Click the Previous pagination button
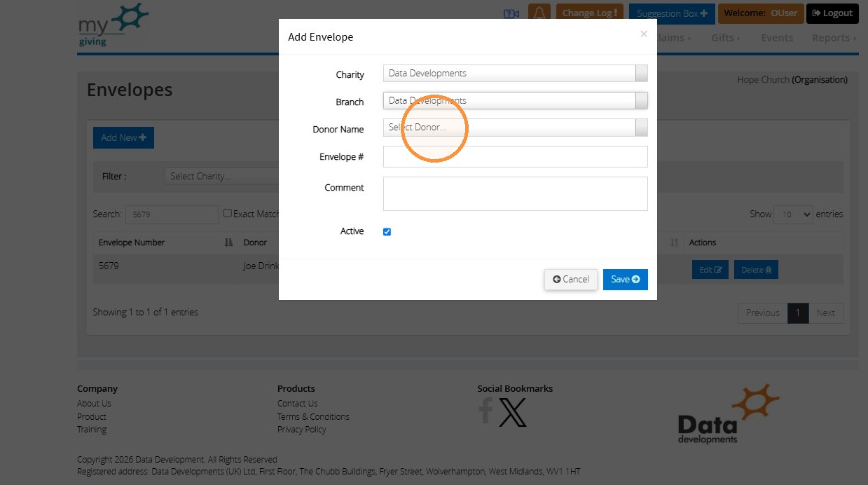Screen dimensions: 868x485 pos(762,313)
